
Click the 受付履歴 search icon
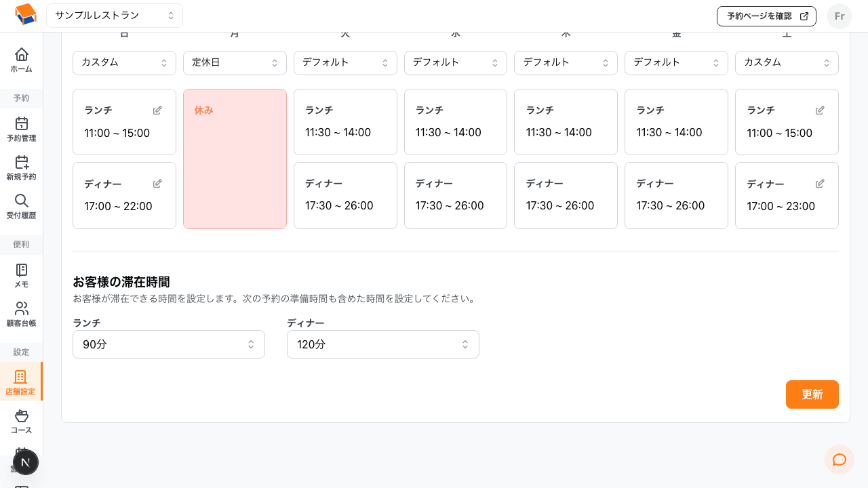click(x=21, y=206)
